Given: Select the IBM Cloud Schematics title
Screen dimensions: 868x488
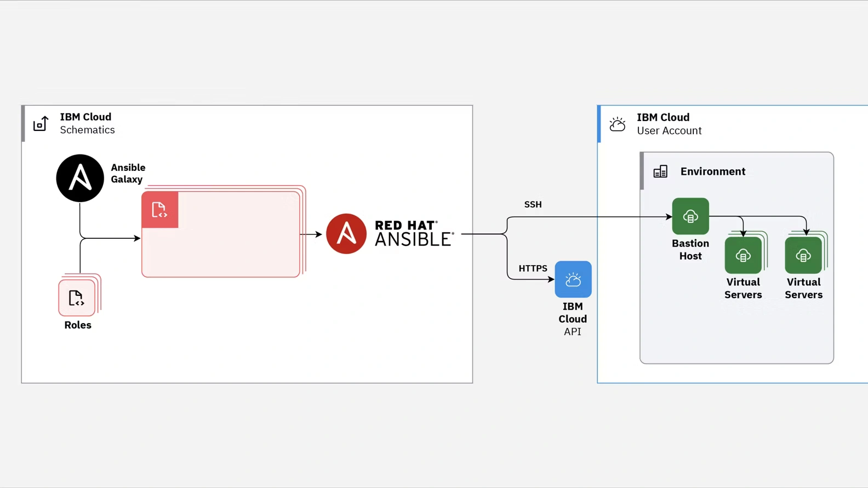Looking at the screenshot, I should [87, 123].
